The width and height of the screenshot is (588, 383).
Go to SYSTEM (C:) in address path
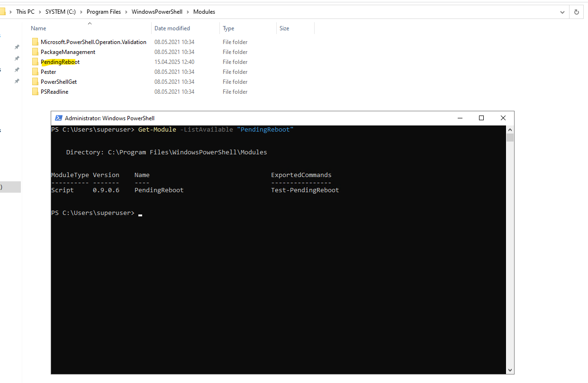pyautogui.click(x=60, y=12)
